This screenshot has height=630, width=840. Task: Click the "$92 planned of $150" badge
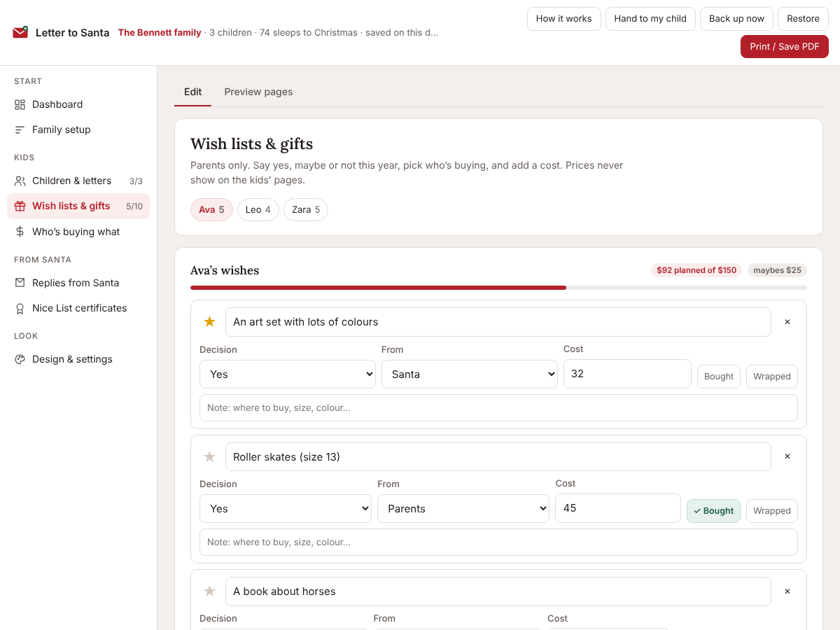click(x=696, y=270)
